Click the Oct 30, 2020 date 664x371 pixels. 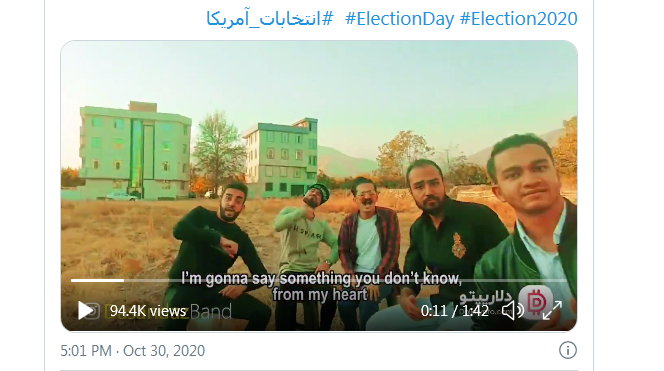click(x=164, y=351)
